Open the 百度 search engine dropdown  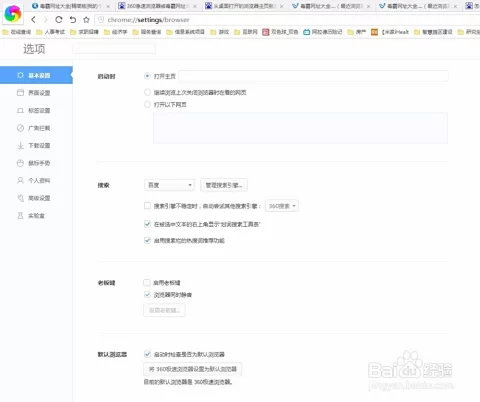(x=169, y=185)
